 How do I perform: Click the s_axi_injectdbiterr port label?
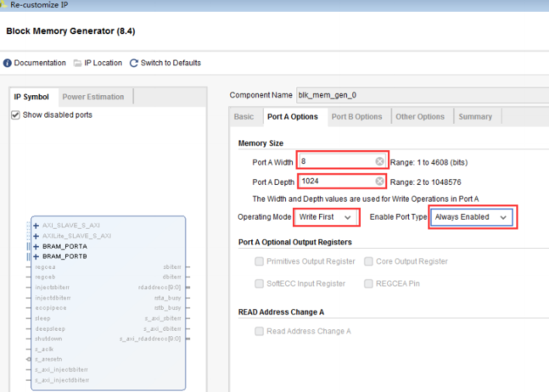point(62,380)
